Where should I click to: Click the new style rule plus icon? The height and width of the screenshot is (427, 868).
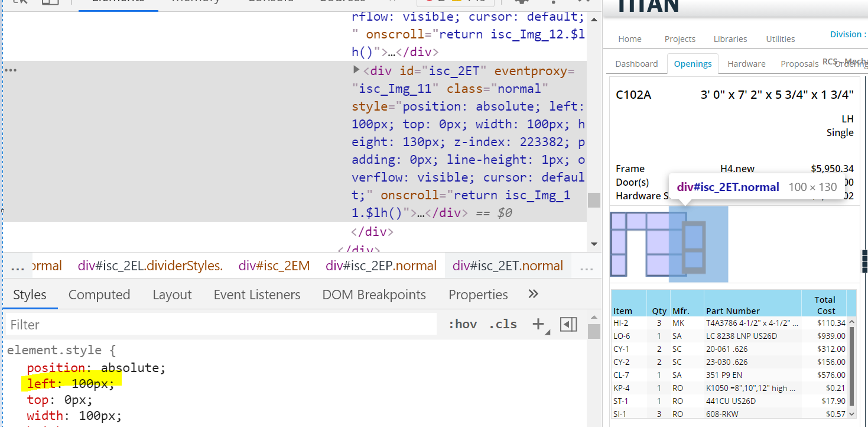point(538,324)
